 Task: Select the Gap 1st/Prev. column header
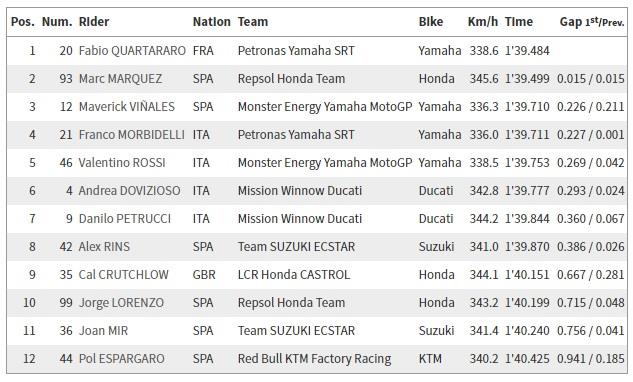click(x=592, y=22)
